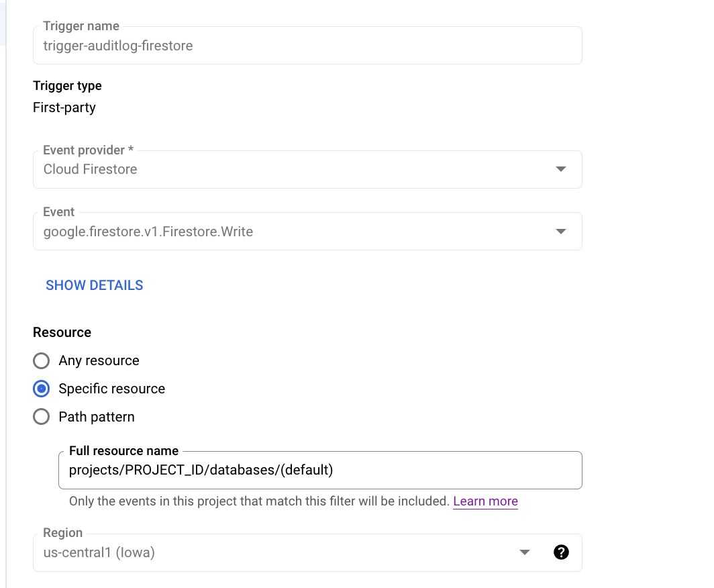Click the Region dropdown arrow icon
The image size is (714, 588).
pos(525,552)
